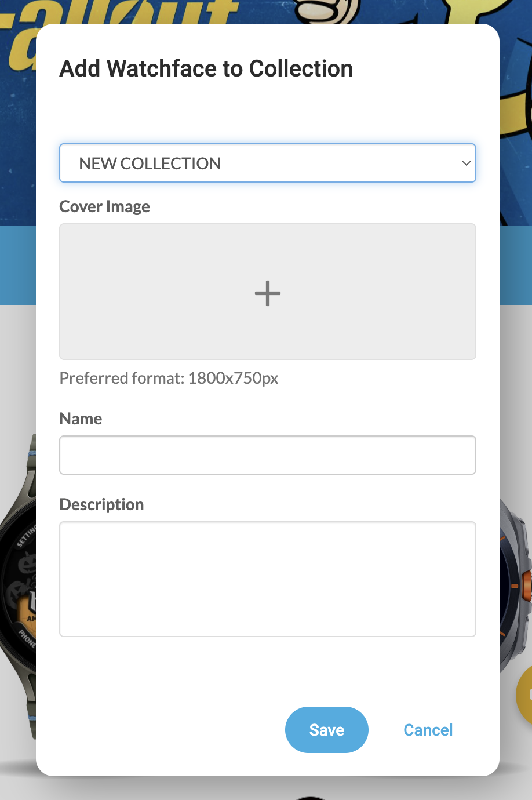Click the black circle below the dialog
The image size is (532, 800).
(311, 797)
